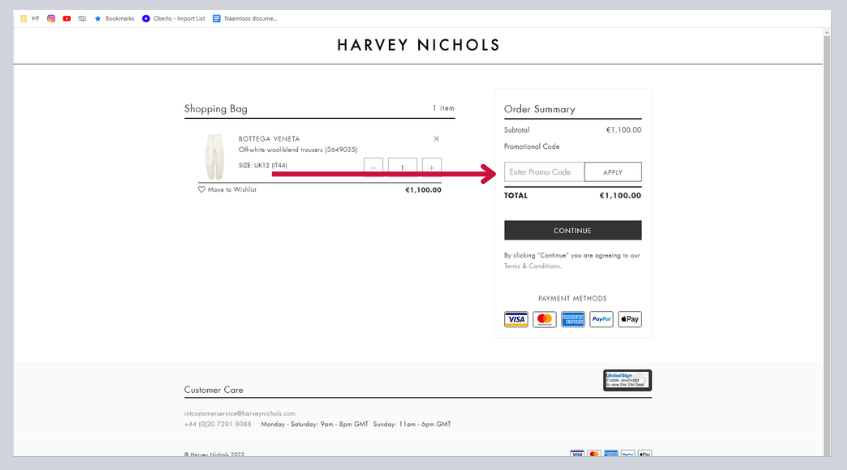Click the Shopping Bag heading
Image resolution: width=847 pixels, height=470 pixels.
click(216, 109)
